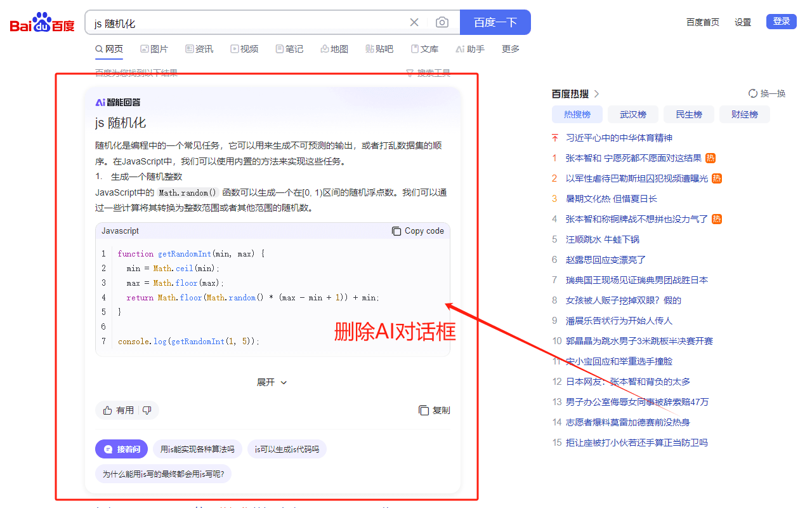Open '汪顺跳水 牛蛙下锅'

coord(603,239)
